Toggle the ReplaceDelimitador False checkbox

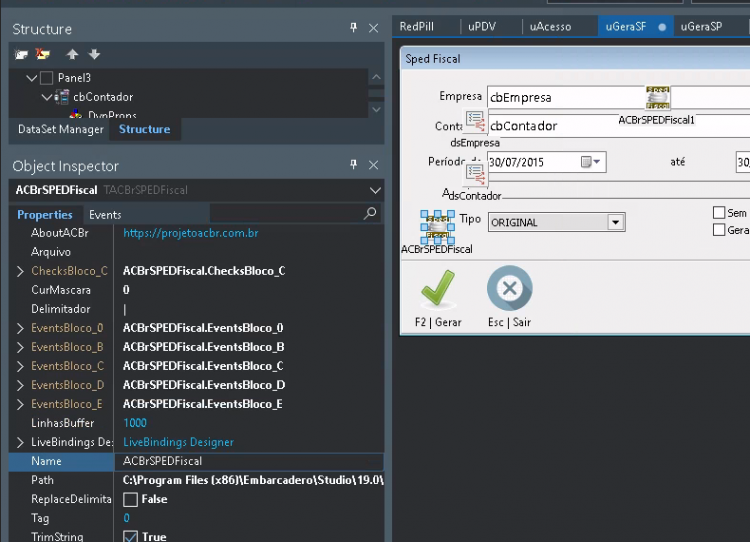coord(130,499)
